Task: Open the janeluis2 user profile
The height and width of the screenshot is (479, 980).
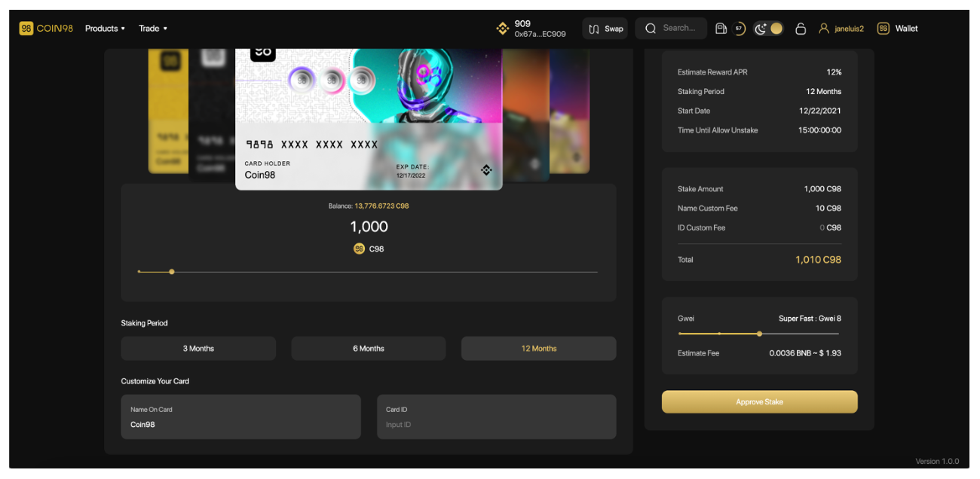Action: [x=841, y=29]
